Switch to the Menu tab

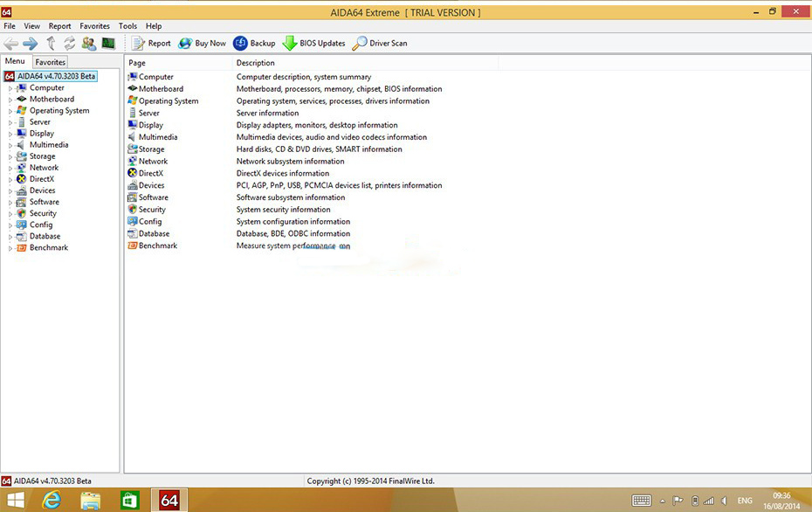click(x=15, y=61)
